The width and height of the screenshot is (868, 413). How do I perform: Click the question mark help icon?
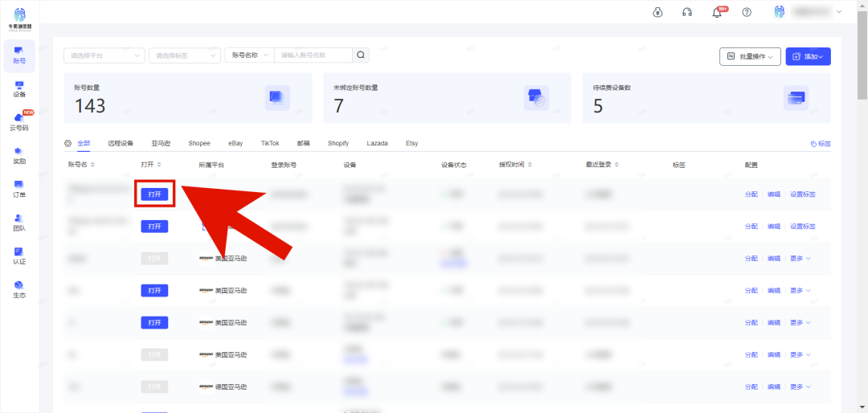point(746,12)
